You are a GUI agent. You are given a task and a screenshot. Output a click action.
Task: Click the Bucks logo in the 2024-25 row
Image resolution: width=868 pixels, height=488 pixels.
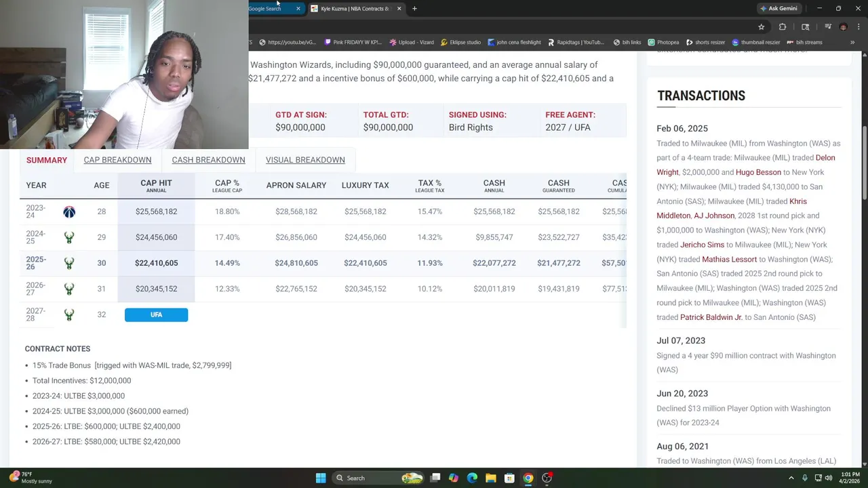coord(69,237)
